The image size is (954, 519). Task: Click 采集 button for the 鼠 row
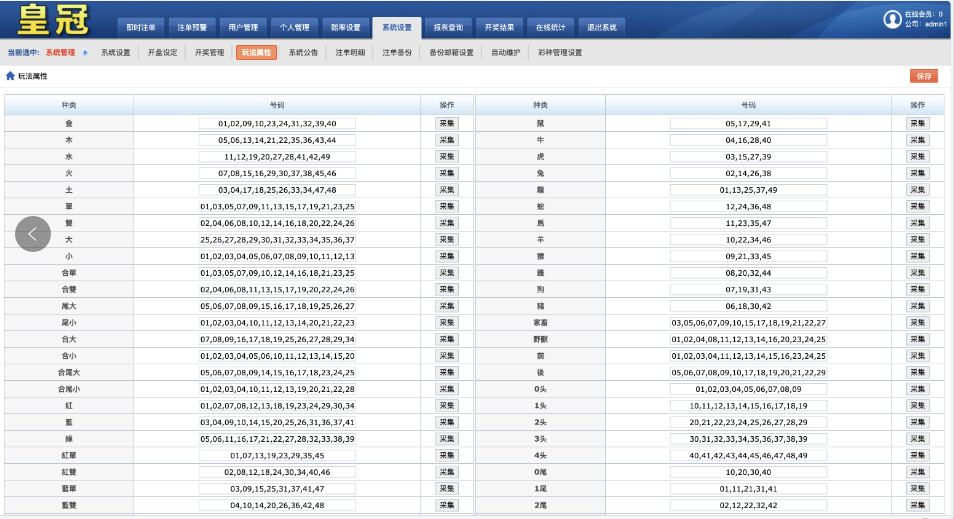pos(917,124)
